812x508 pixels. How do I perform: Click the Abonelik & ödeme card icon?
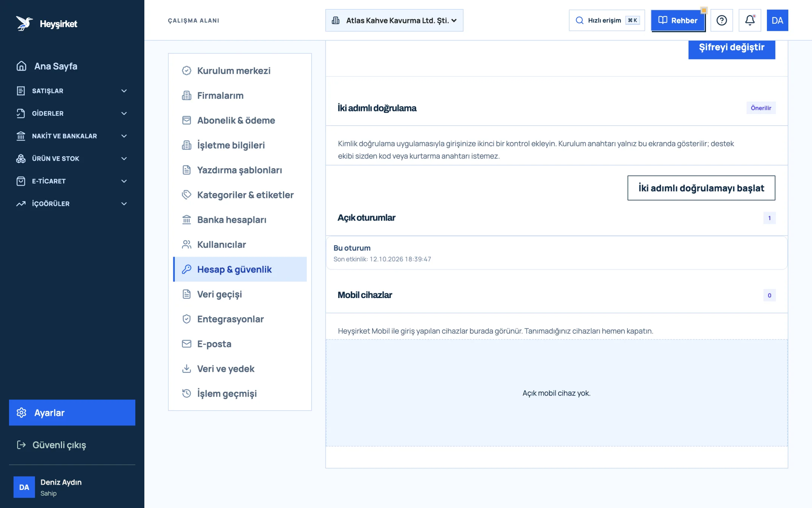[186, 120]
